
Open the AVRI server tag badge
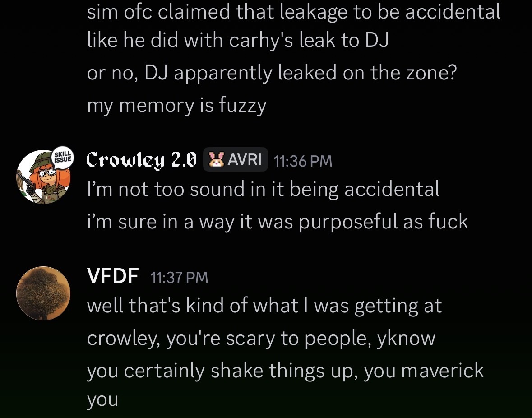click(236, 159)
